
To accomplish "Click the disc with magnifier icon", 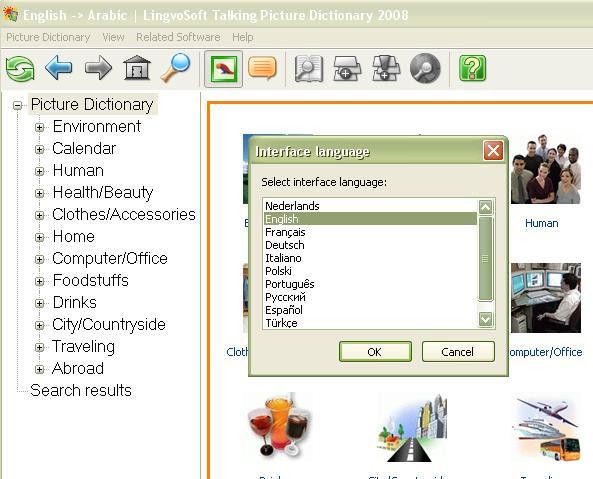I will pos(425,68).
